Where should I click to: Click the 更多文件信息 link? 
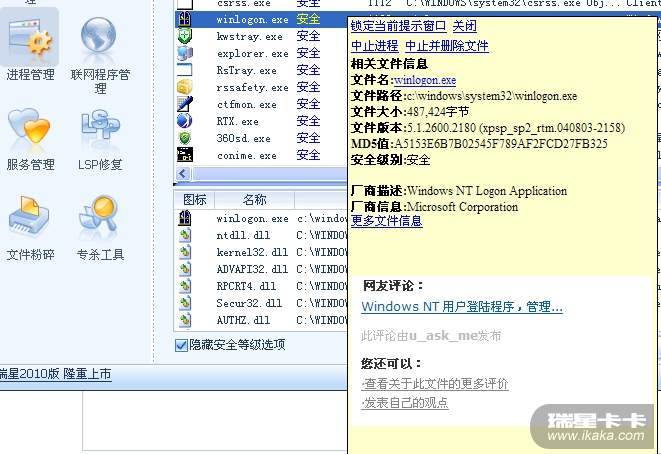click(387, 220)
